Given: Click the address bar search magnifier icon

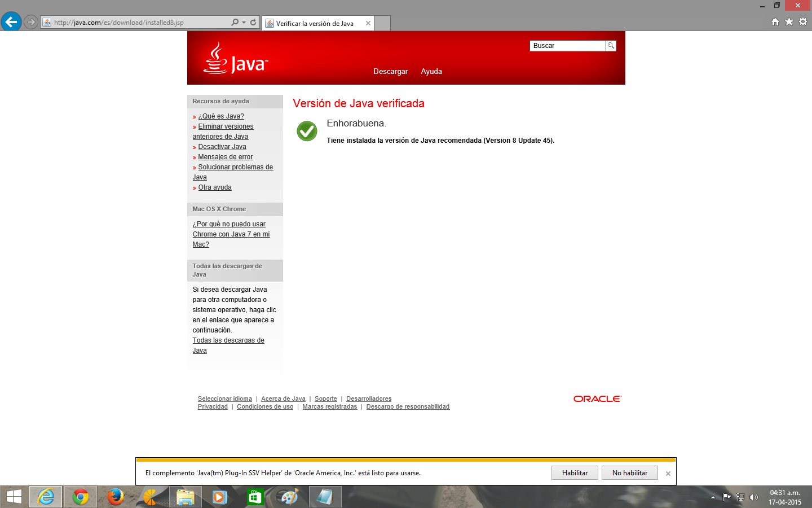Looking at the screenshot, I should coord(235,23).
